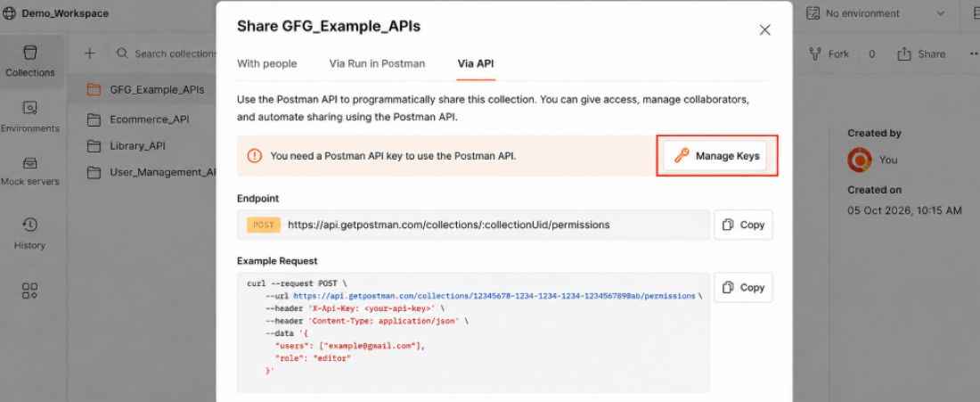
Task: Click the warning icon in the API key banner
Action: (255, 156)
